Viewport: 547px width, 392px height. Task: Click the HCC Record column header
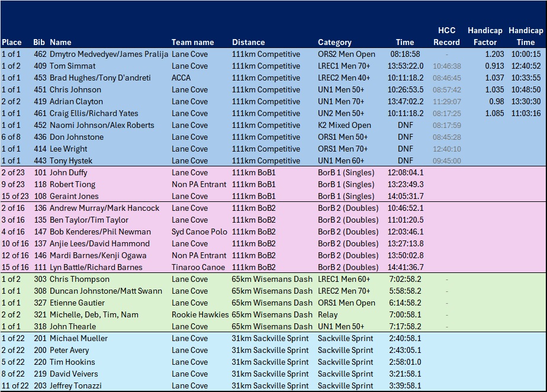[x=446, y=36]
